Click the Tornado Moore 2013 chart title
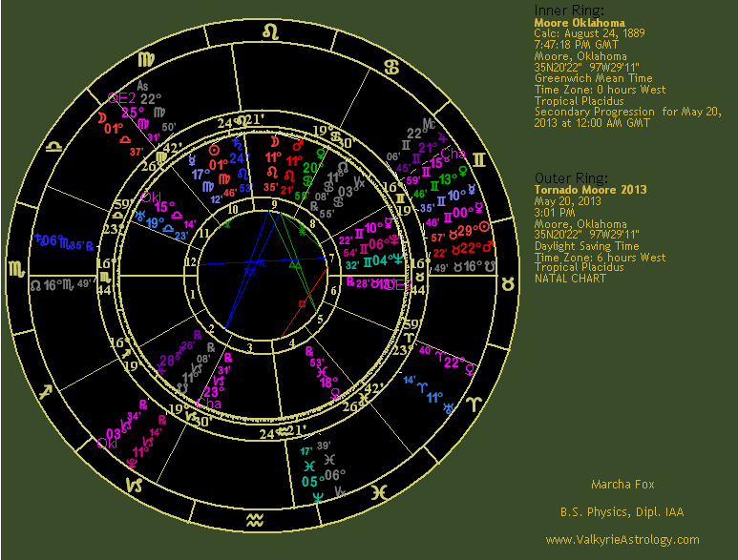Viewport: 738px width, 560px height. pyautogui.click(x=590, y=190)
